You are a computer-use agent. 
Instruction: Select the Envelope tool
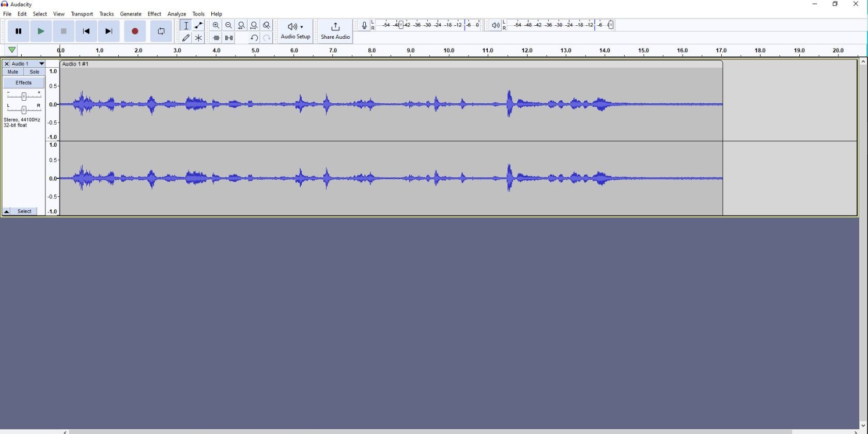point(198,25)
